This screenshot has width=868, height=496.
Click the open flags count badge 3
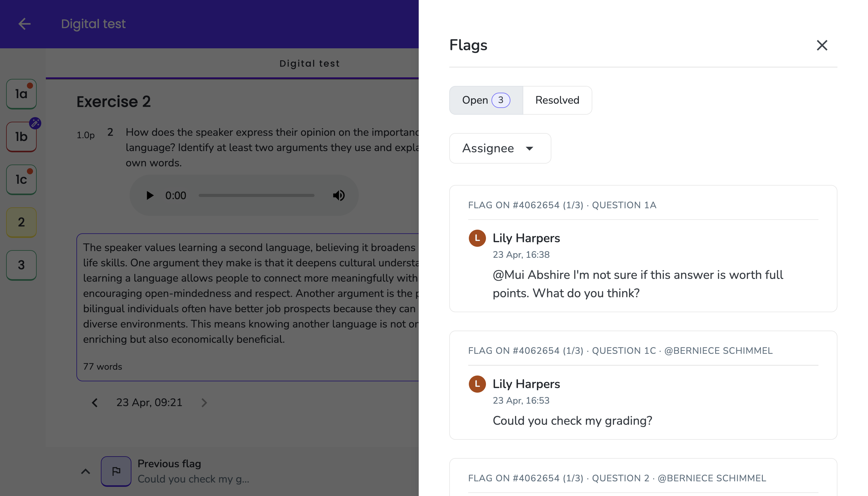click(x=500, y=100)
